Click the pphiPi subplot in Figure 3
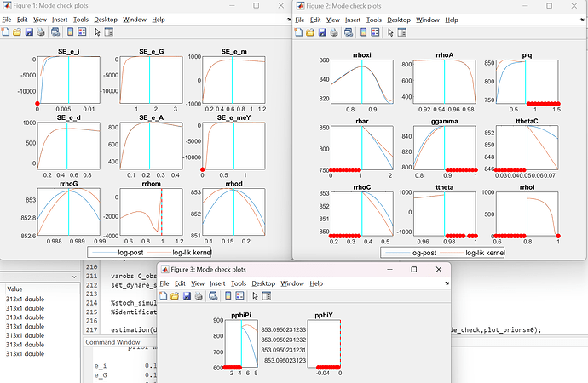 pyautogui.click(x=241, y=343)
